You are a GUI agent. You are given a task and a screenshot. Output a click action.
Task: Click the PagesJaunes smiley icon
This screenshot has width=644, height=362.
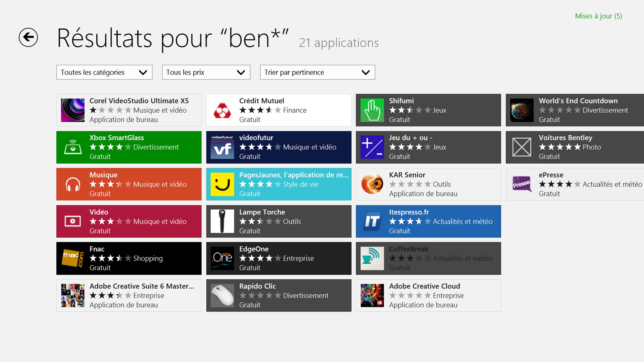222,184
